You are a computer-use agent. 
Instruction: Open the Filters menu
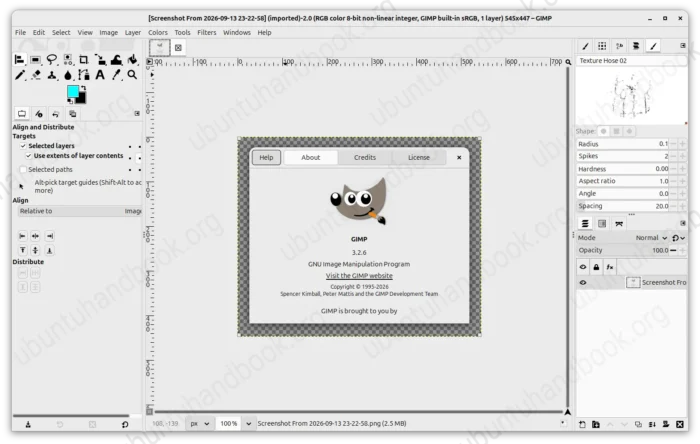tap(207, 33)
